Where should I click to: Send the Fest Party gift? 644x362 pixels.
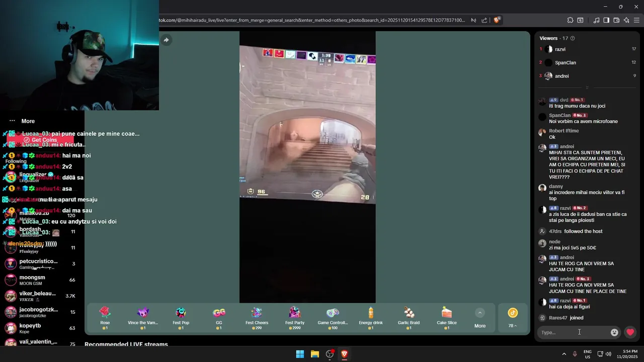(x=295, y=318)
